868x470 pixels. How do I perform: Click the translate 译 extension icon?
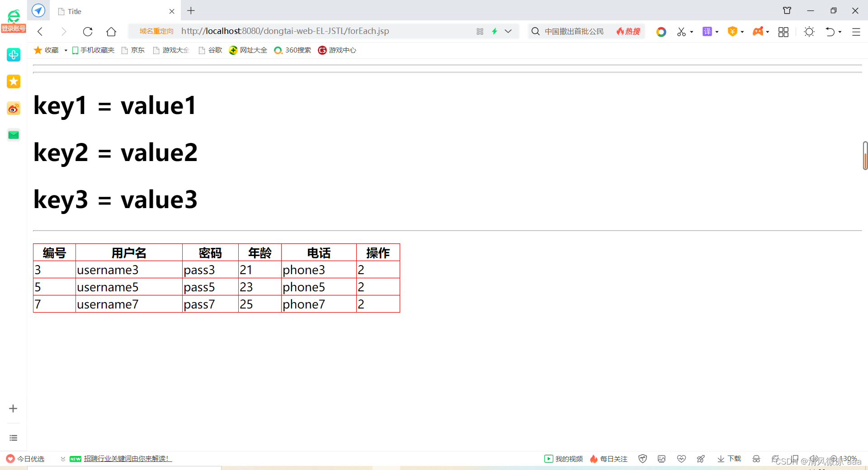(x=707, y=31)
